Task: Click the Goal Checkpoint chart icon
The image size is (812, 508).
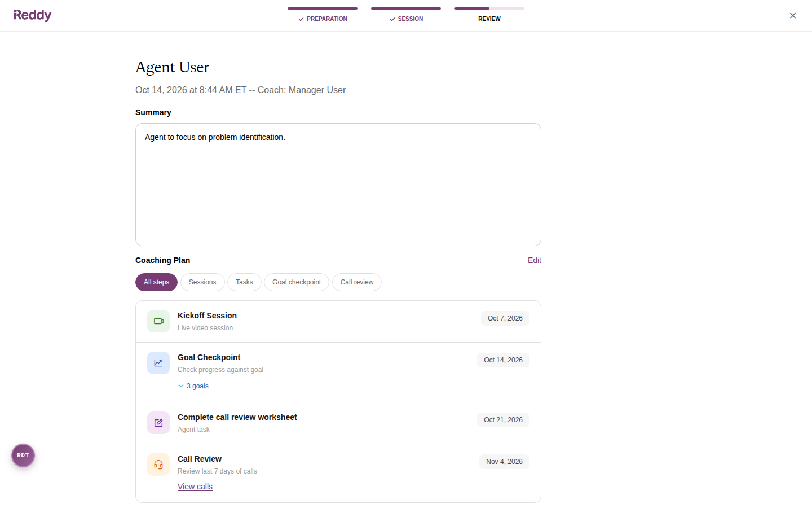Action: [x=158, y=363]
